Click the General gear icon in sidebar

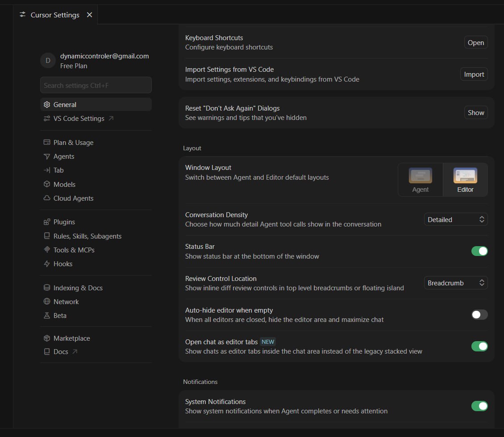click(47, 105)
